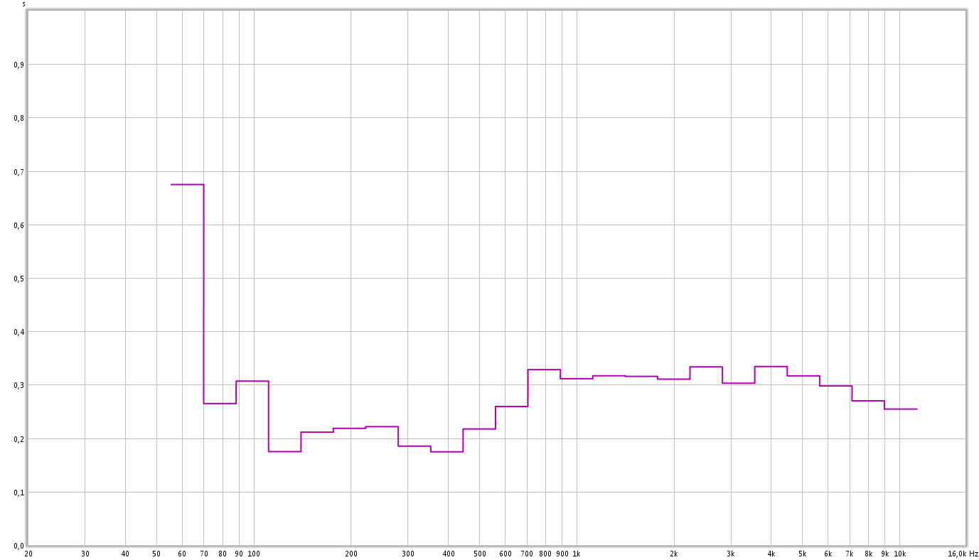Select the 9k frequency axis label
This screenshot has height=560, width=979.
point(885,554)
